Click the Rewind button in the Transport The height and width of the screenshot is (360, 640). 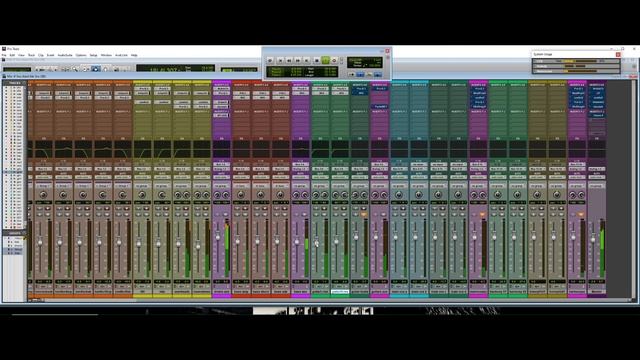tap(289, 60)
